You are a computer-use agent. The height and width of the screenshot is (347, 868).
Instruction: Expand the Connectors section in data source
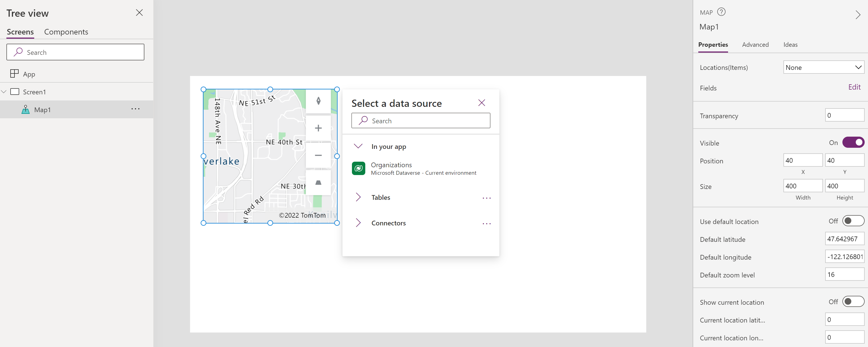pos(359,223)
